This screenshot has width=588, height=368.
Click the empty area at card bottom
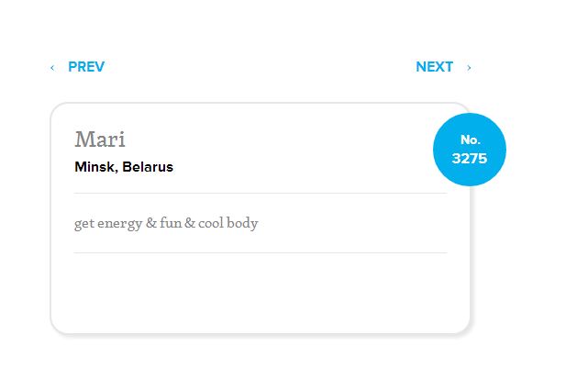coord(261,293)
